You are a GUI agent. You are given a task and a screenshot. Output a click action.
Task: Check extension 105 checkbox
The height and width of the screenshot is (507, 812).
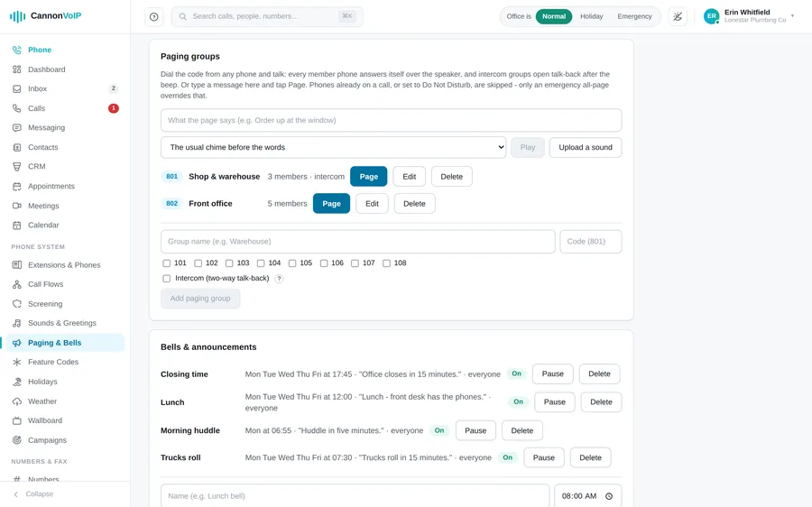pos(292,263)
